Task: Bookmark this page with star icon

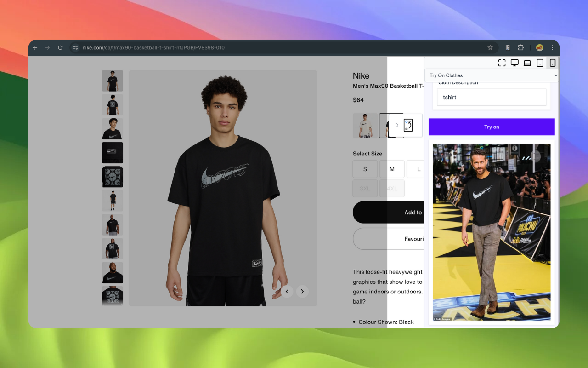Action: [x=490, y=47]
